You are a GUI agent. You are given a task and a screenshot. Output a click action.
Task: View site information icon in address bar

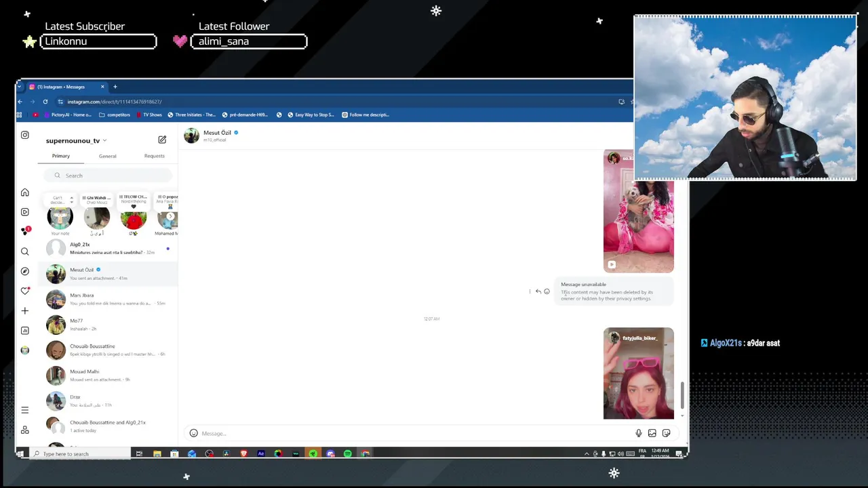60,102
